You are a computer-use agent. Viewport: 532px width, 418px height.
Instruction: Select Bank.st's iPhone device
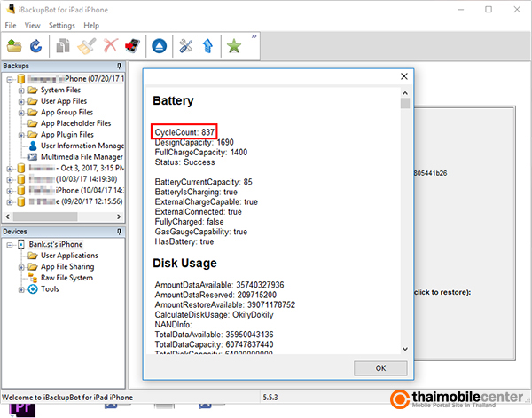pyautogui.click(x=56, y=244)
